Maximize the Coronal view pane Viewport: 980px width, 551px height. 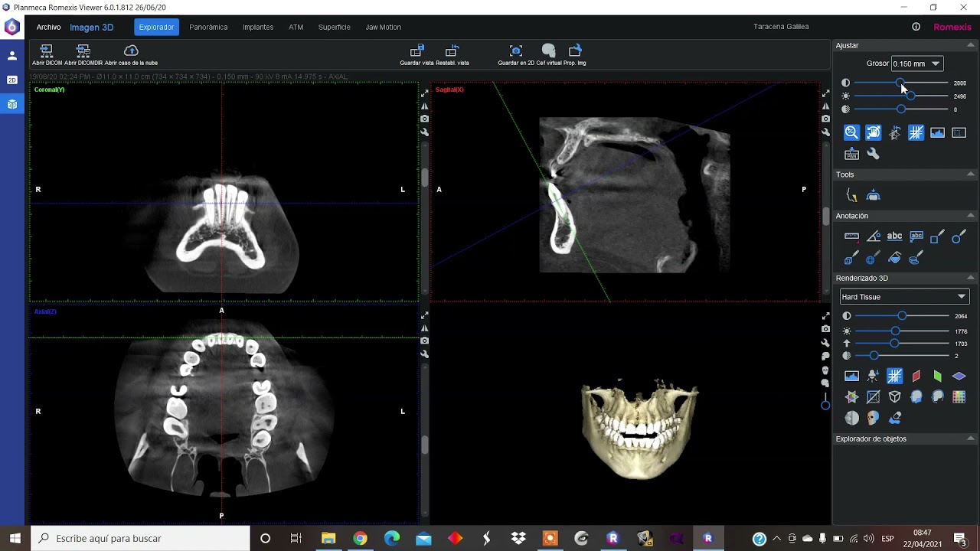click(x=425, y=93)
